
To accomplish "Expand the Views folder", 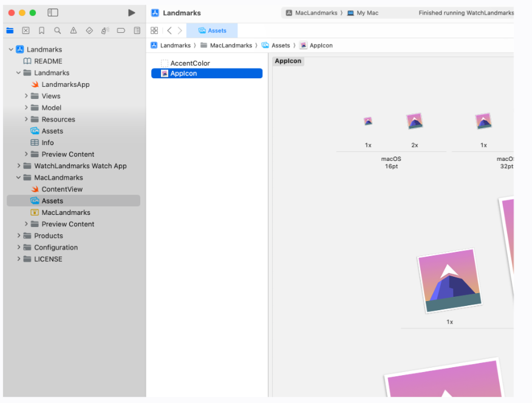I will pos(26,96).
